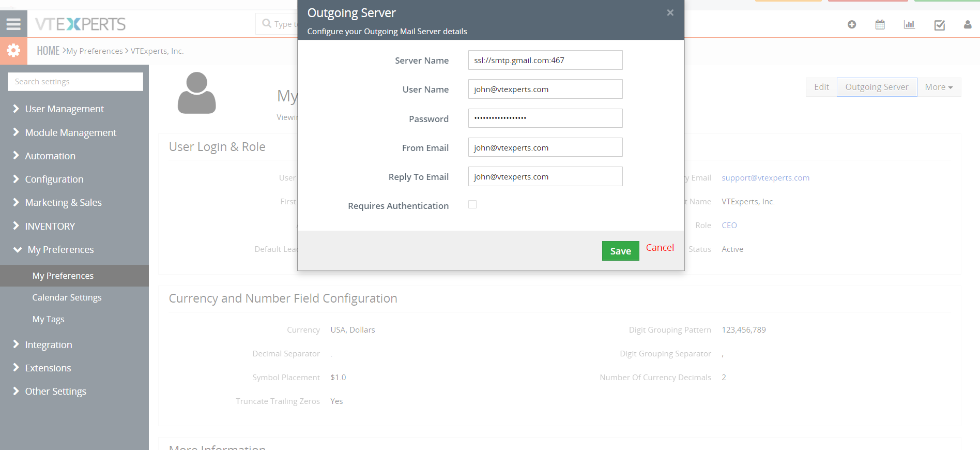Save the outgoing server settings
The width and height of the screenshot is (980, 450).
click(620, 251)
